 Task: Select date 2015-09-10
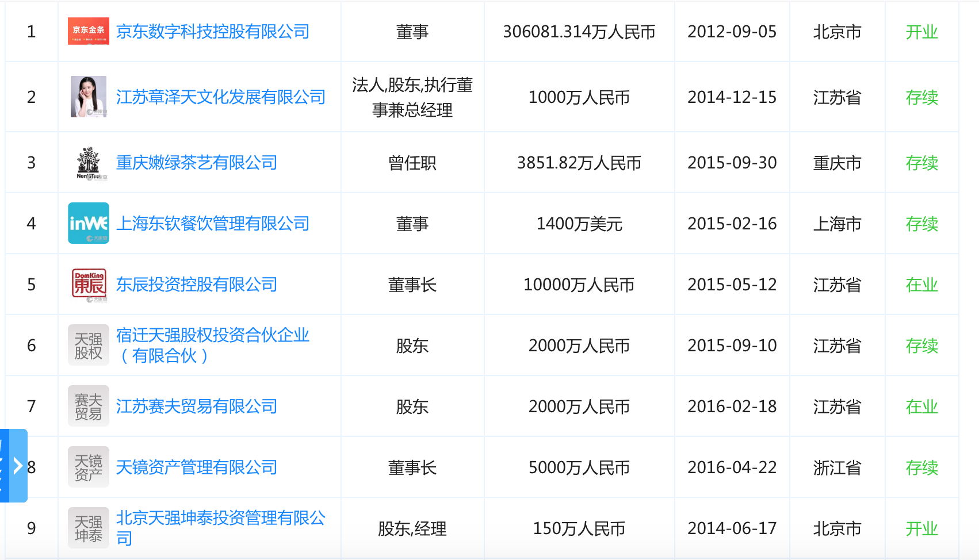click(732, 346)
